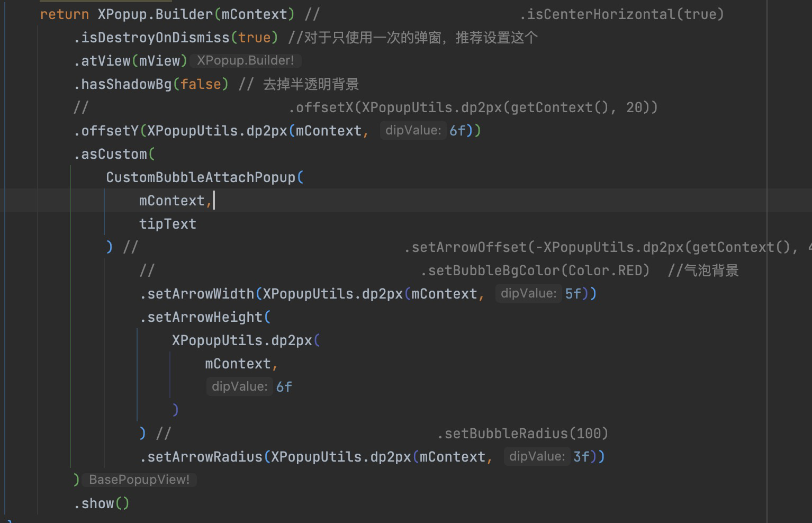Click the XPopup.Builder! type hint

pyautogui.click(x=246, y=60)
